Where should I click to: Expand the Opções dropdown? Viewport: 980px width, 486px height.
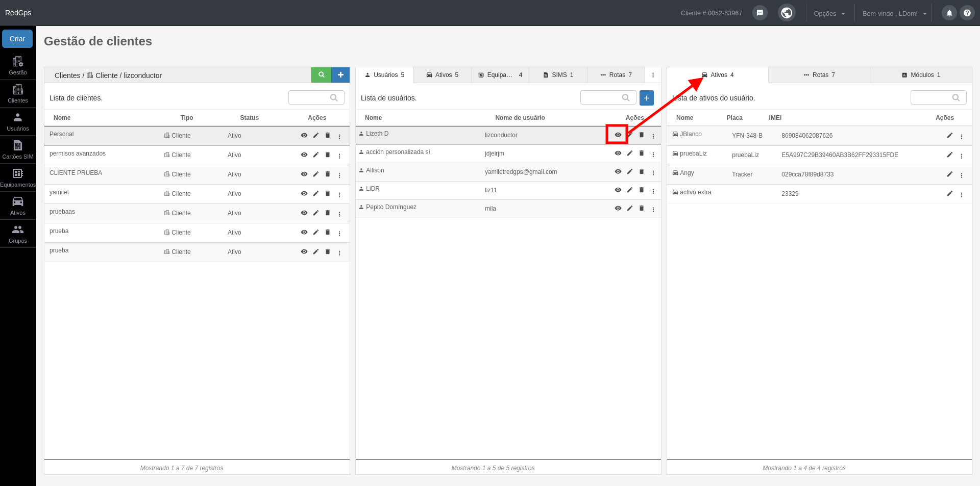pos(829,13)
